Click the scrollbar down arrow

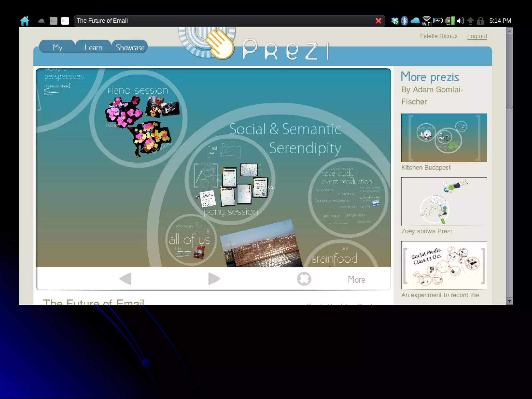(x=509, y=301)
